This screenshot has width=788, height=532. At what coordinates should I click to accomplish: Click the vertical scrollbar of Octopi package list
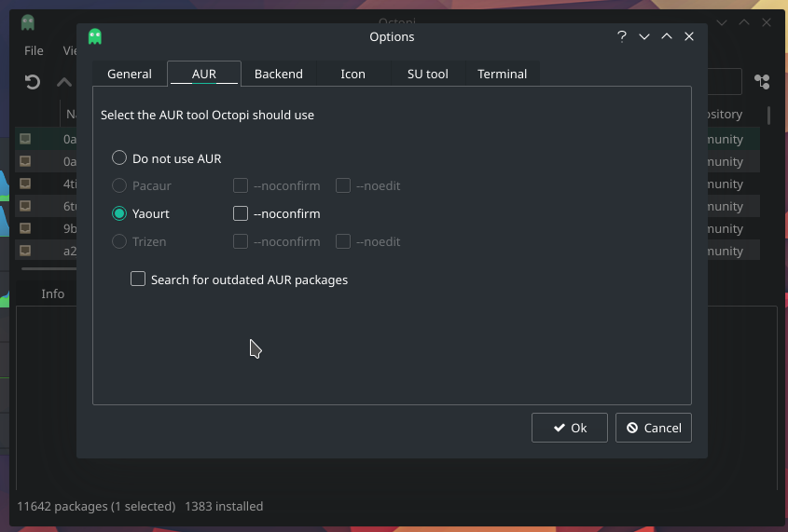point(769,116)
